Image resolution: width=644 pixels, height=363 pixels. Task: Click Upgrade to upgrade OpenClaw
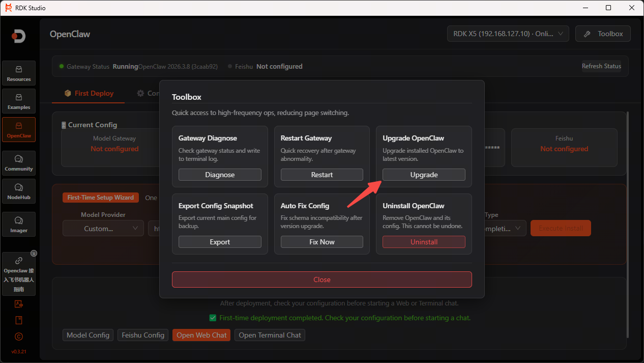(424, 175)
